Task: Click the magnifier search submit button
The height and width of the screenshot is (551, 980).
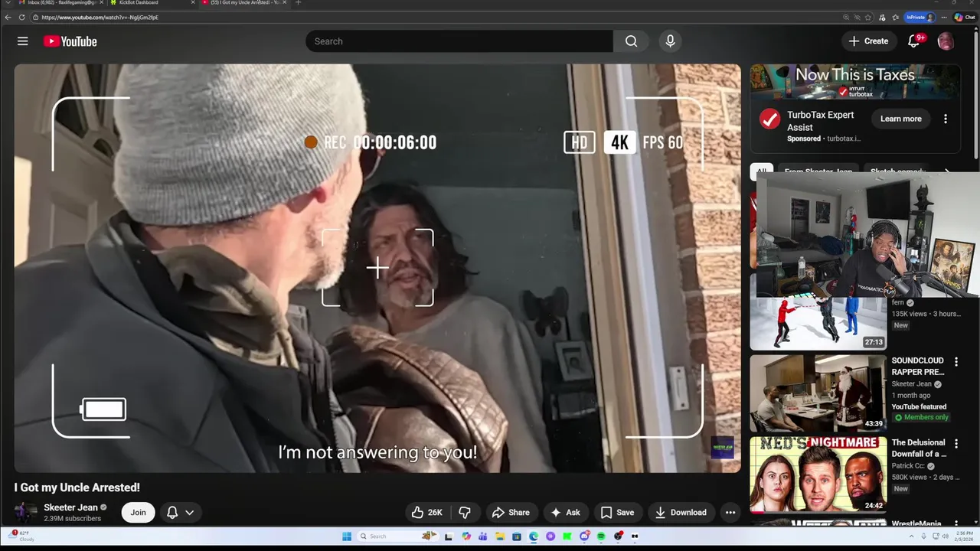Action: pos(631,41)
